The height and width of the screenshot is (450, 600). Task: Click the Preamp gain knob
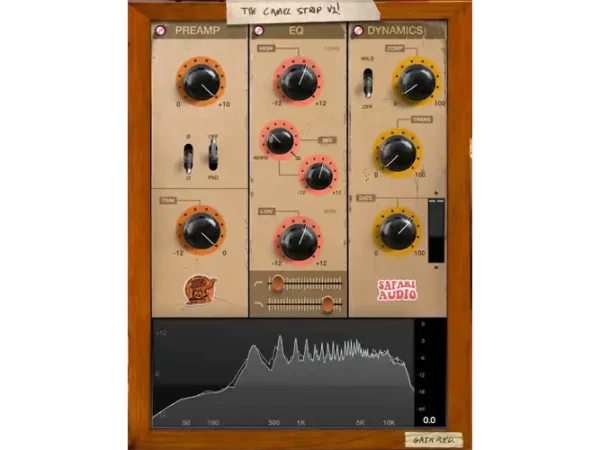[x=201, y=82]
